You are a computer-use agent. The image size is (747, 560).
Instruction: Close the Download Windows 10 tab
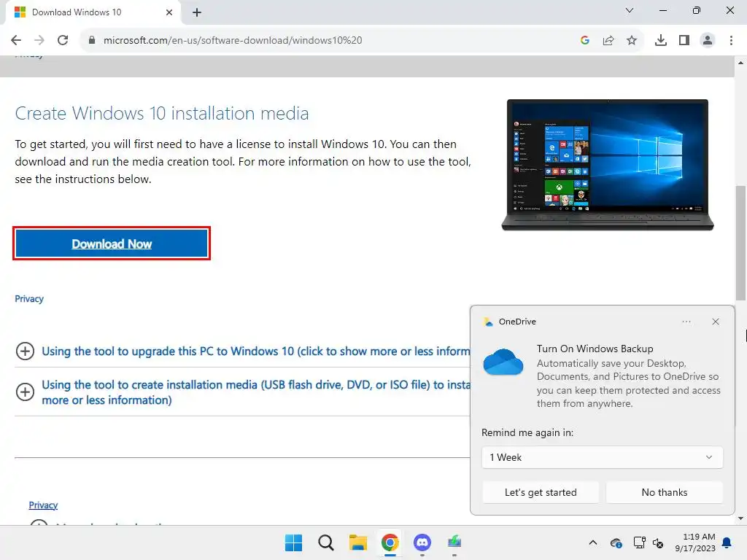(169, 12)
